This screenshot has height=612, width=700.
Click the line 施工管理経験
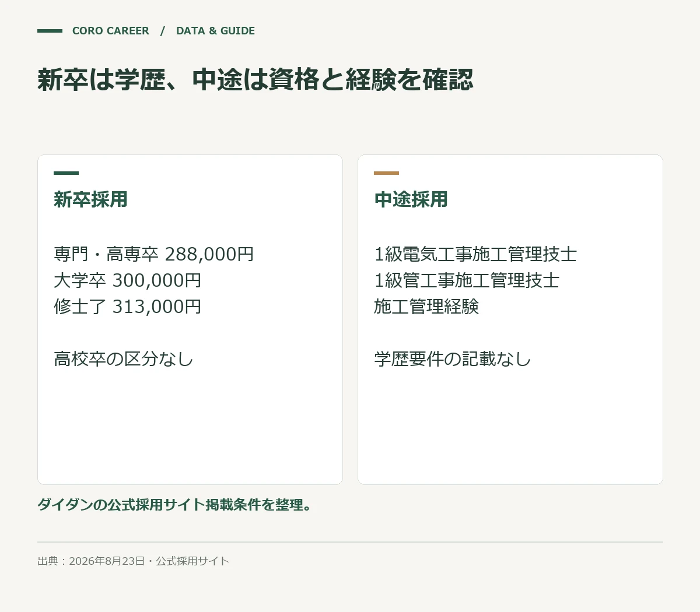pyautogui.click(x=426, y=307)
